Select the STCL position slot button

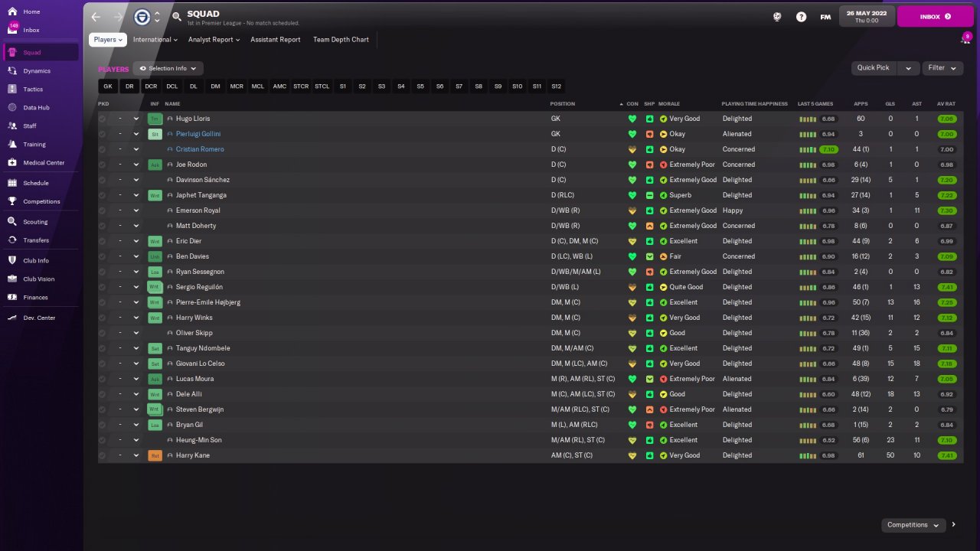[322, 86]
